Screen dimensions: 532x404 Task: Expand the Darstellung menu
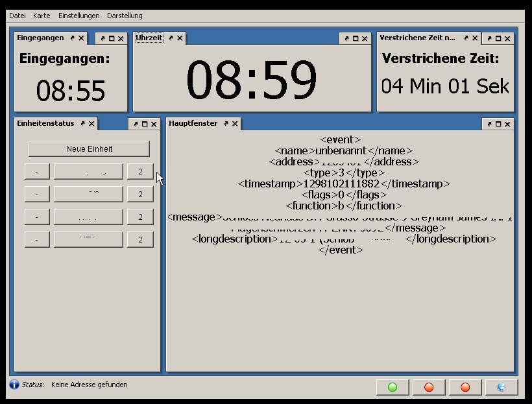click(x=125, y=16)
